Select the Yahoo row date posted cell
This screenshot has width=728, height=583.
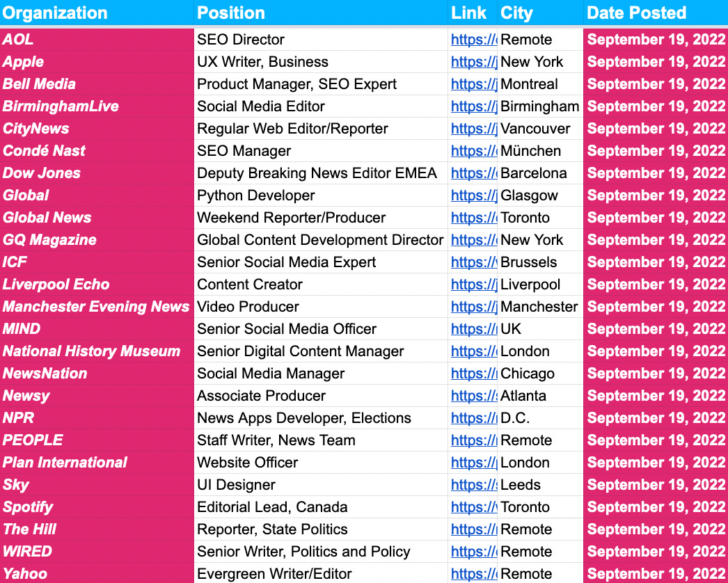pyautogui.click(x=656, y=574)
